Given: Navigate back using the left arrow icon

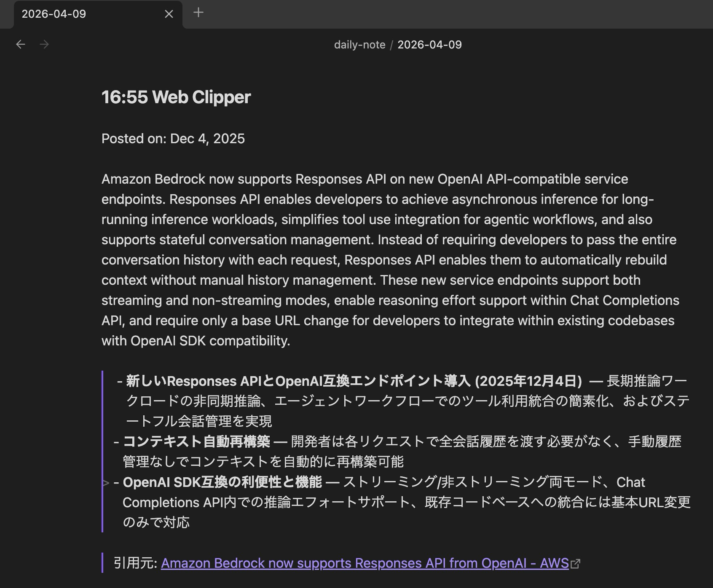Looking at the screenshot, I should [21, 44].
